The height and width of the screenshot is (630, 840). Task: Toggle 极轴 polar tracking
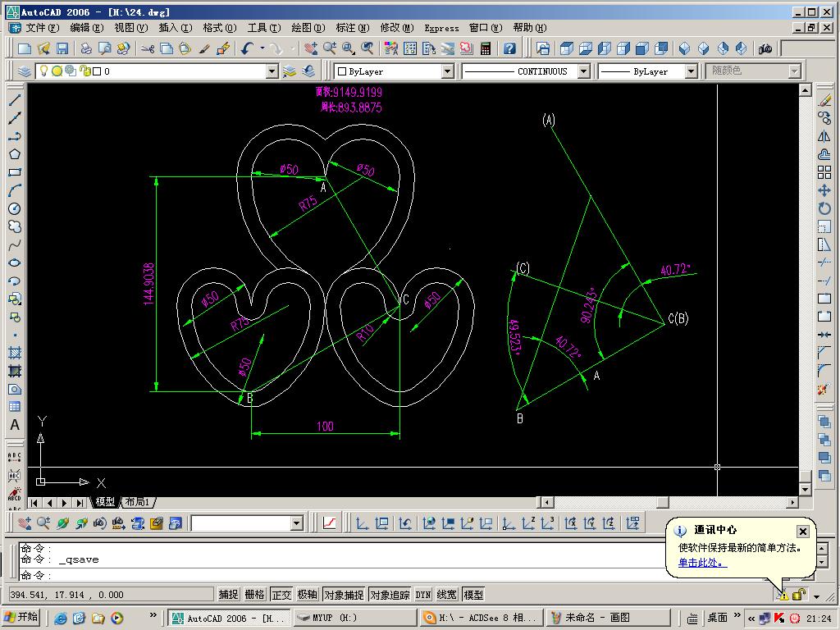pos(308,594)
